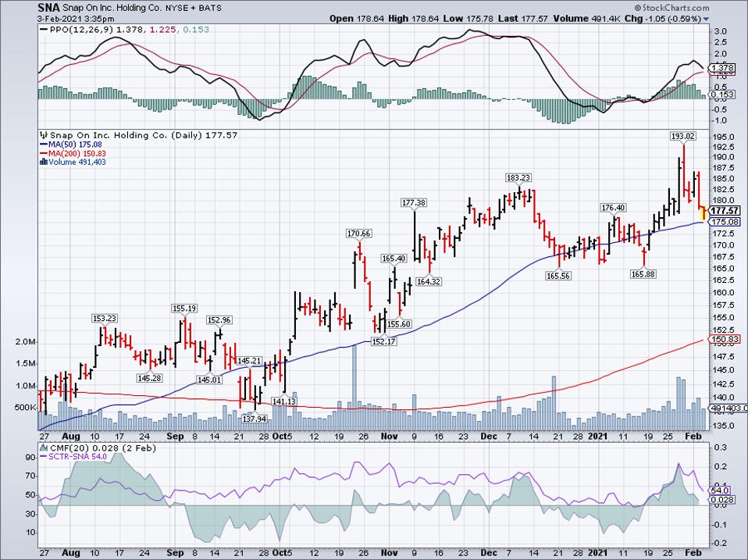Click the 137.94 lowest price label
Viewport: 748px width, 560px height.
255,419
